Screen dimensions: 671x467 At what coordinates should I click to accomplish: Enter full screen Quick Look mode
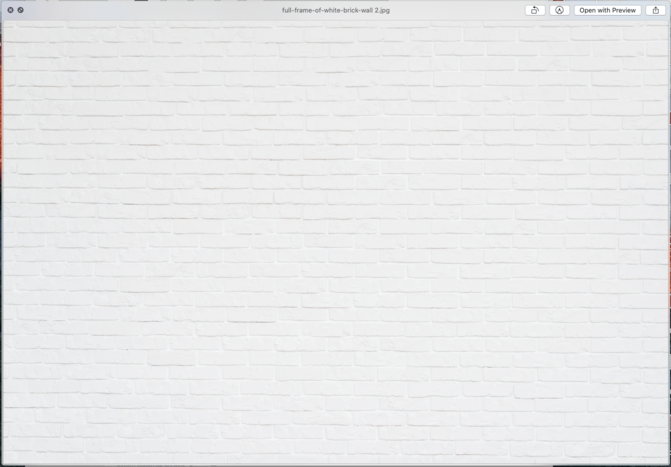(x=21, y=10)
